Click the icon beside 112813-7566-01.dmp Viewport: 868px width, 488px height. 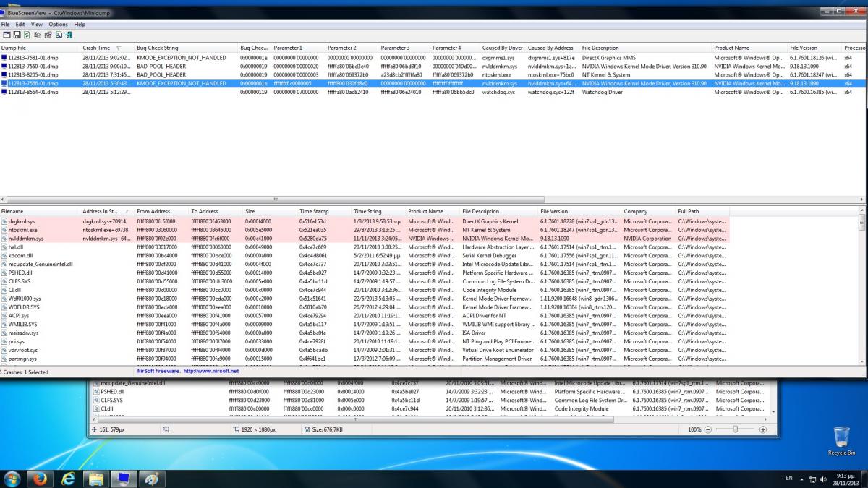coord(4,83)
